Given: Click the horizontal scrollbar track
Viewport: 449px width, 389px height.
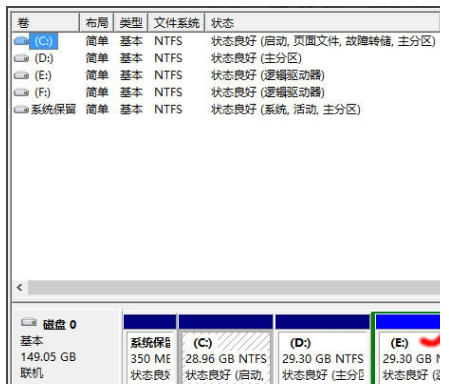Looking at the screenshot, I should (233, 287).
